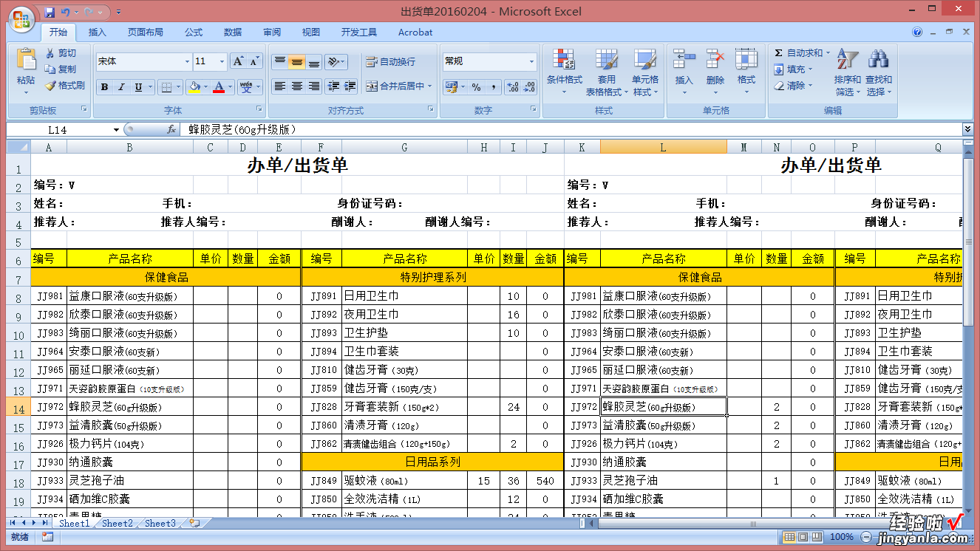The height and width of the screenshot is (551, 980).
Task: Toggle underline formatting
Action: [x=138, y=87]
